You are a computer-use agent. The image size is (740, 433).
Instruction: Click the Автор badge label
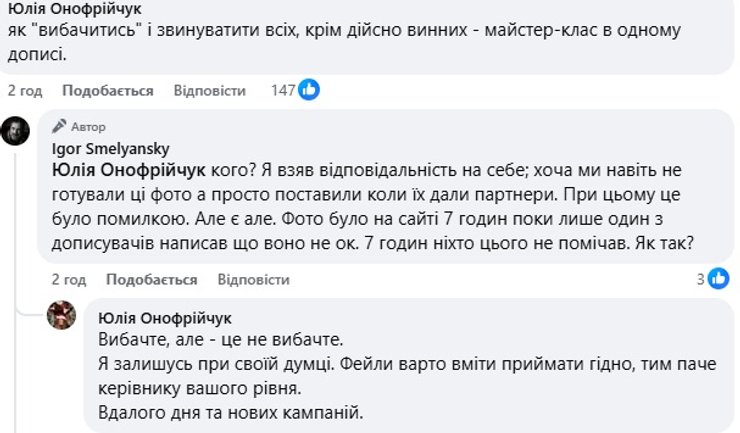88,127
